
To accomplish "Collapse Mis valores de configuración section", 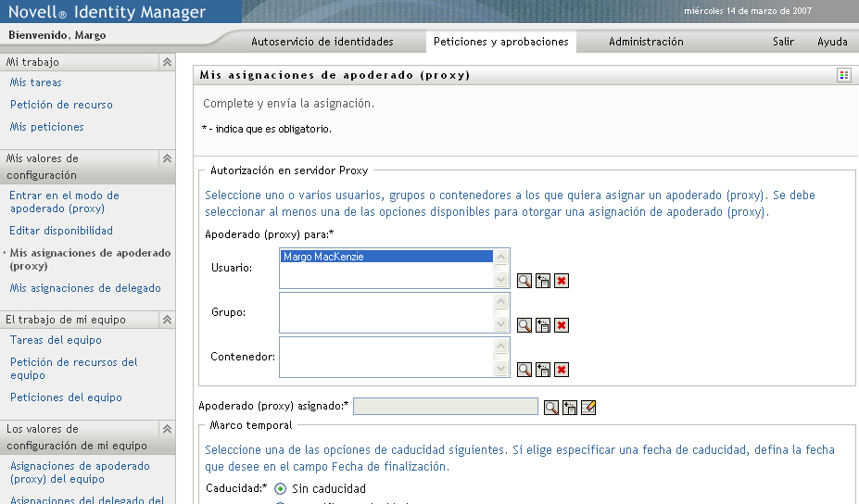I will (167, 158).
